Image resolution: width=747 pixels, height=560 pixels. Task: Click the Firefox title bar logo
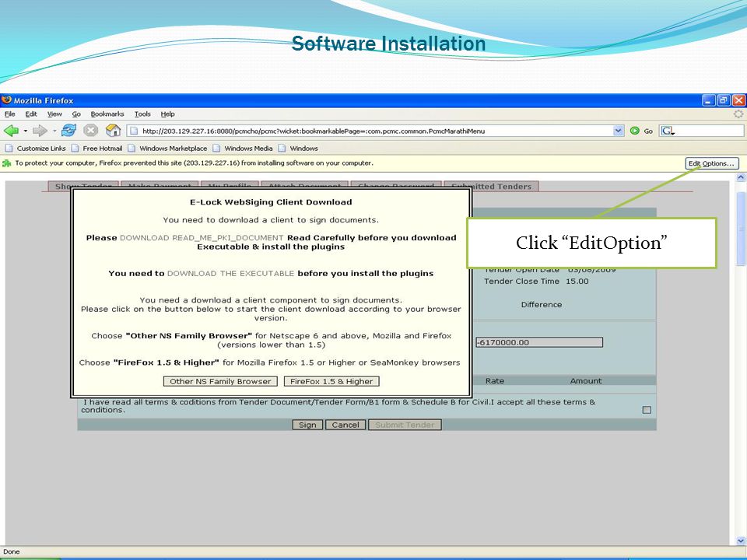(6, 100)
